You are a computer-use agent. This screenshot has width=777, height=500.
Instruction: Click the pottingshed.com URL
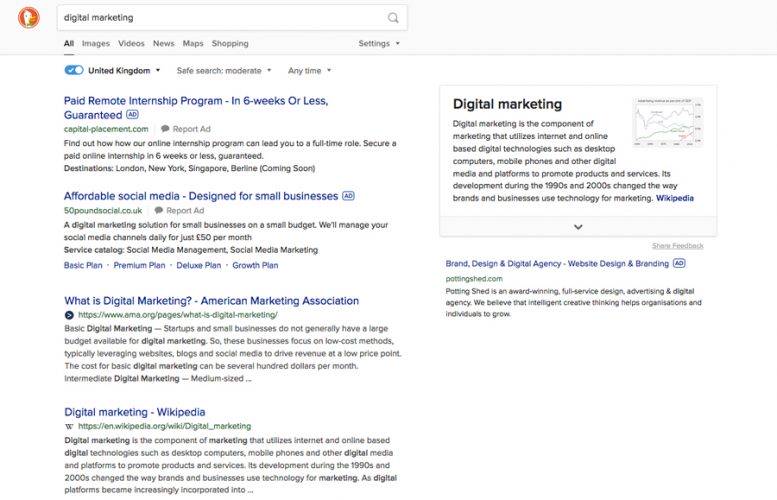(x=474, y=278)
